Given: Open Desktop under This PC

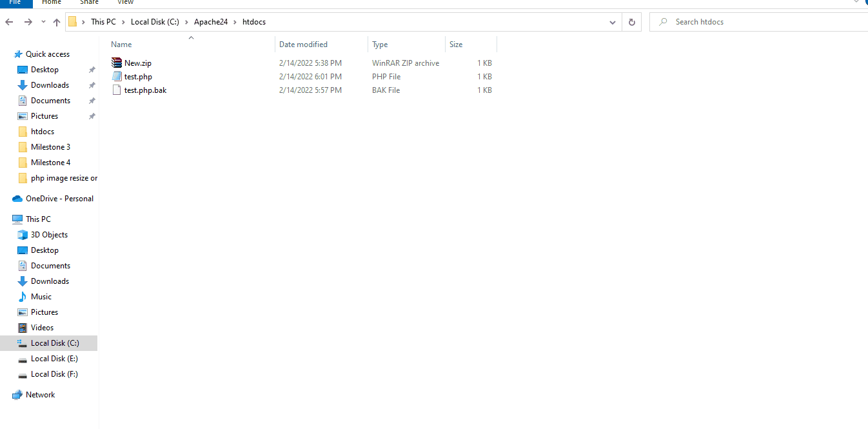Looking at the screenshot, I should point(44,250).
